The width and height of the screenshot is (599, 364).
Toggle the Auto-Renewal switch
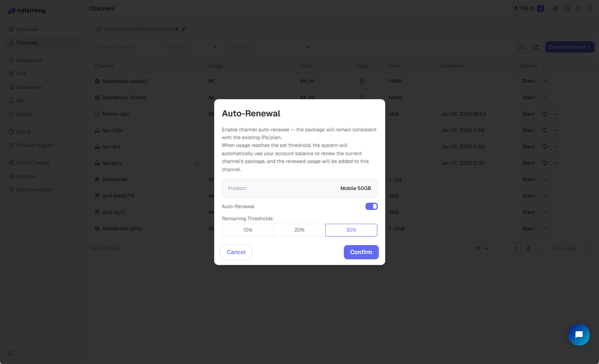[x=371, y=206]
